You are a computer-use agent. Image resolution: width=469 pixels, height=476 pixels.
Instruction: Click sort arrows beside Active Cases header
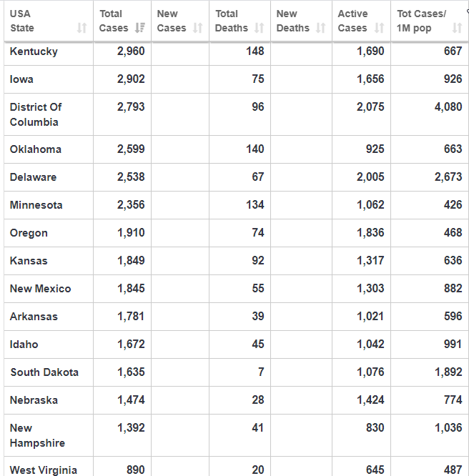379,28
